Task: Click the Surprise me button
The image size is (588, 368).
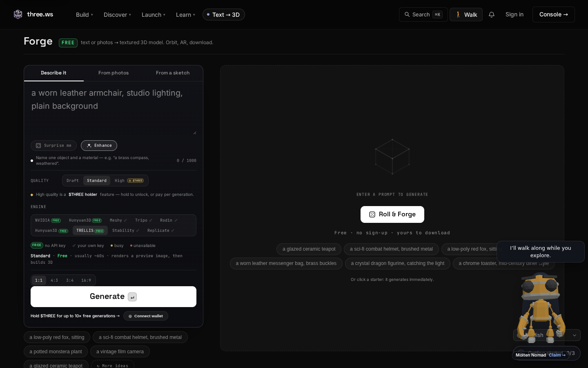Action: tap(53, 146)
